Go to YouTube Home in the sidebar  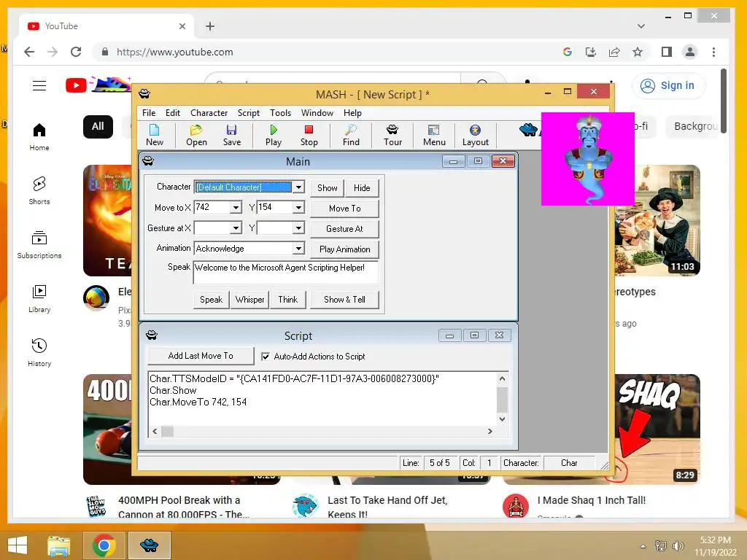(39, 137)
